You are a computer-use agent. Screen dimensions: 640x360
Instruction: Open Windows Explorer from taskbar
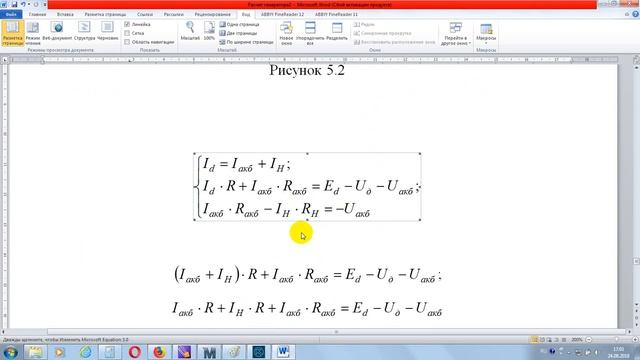tap(35, 352)
